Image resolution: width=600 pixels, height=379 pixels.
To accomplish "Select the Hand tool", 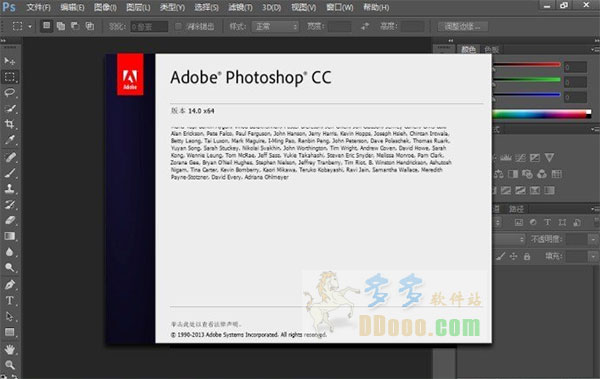I will point(10,349).
